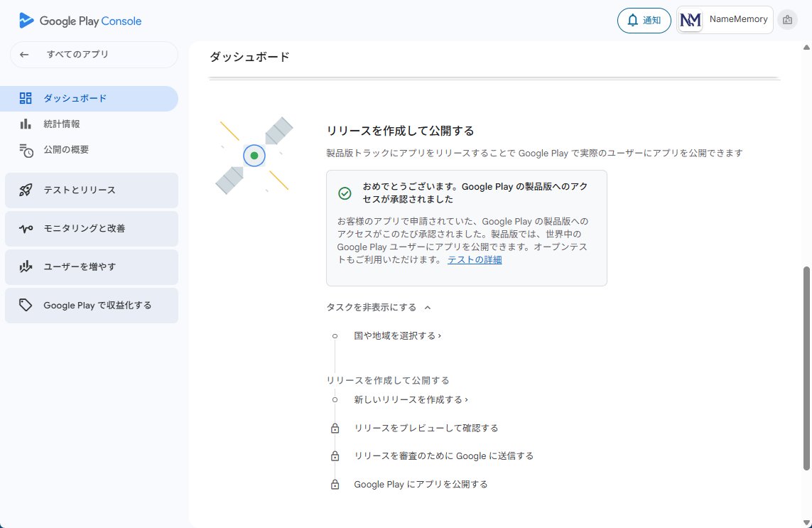Image resolution: width=812 pixels, height=528 pixels.
Task: Click the vertical scrollbar thumb on the right
Action: pos(806,368)
